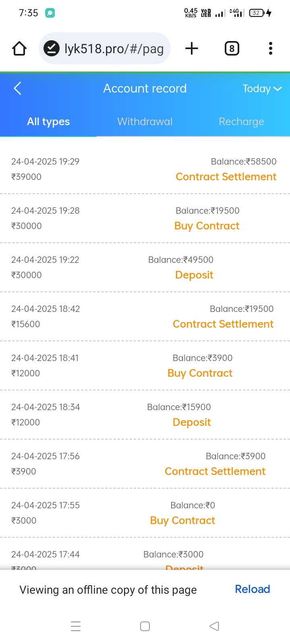Switch to the Withdrawal tab
The width and height of the screenshot is (290, 644).
pos(145,122)
